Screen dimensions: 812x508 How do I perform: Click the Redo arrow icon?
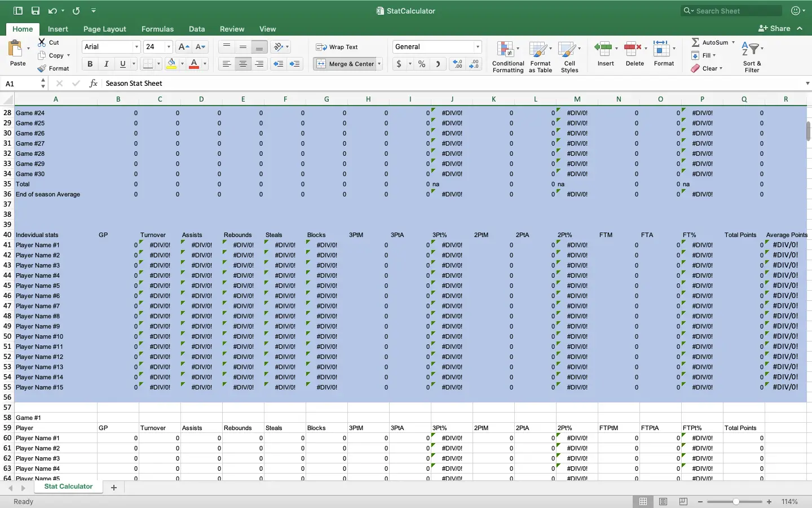click(x=76, y=11)
